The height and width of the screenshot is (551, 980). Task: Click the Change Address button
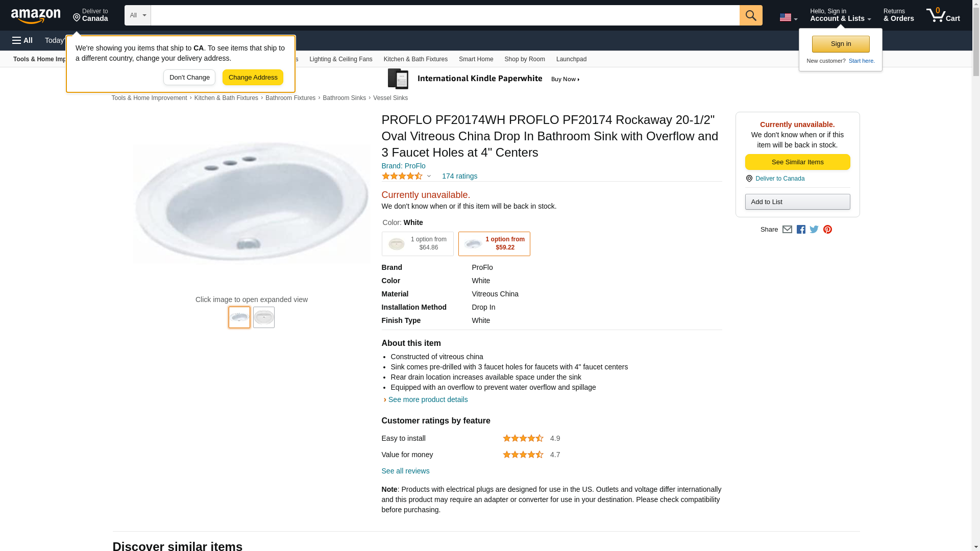[253, 78]
